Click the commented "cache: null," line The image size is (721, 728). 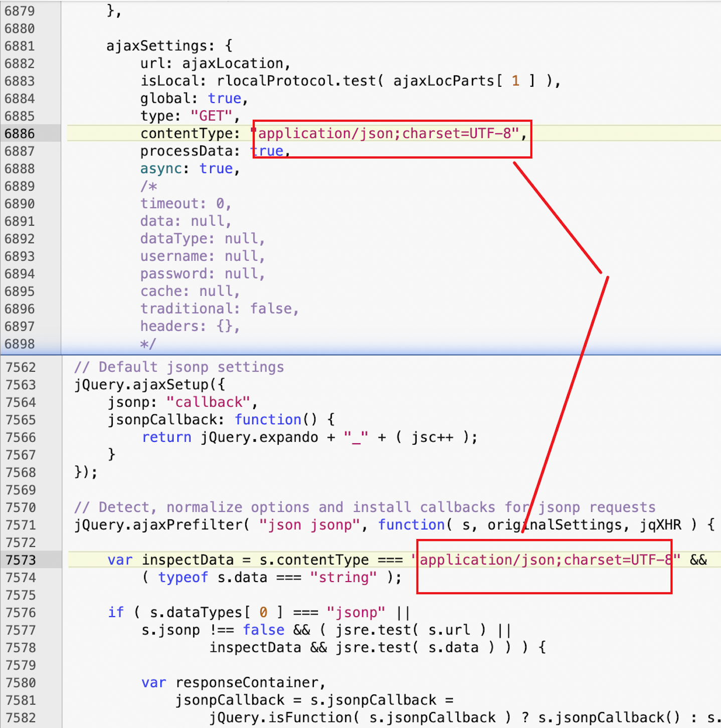coord(191,291)
